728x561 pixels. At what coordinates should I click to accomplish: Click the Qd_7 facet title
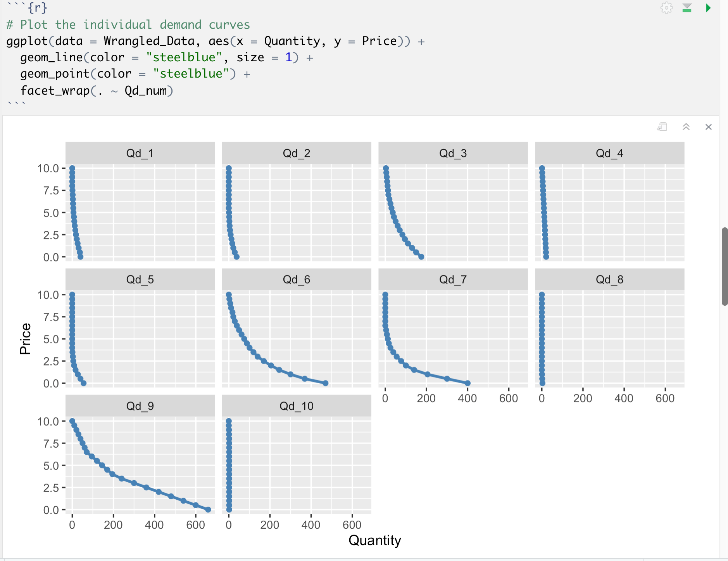point(453,279)
